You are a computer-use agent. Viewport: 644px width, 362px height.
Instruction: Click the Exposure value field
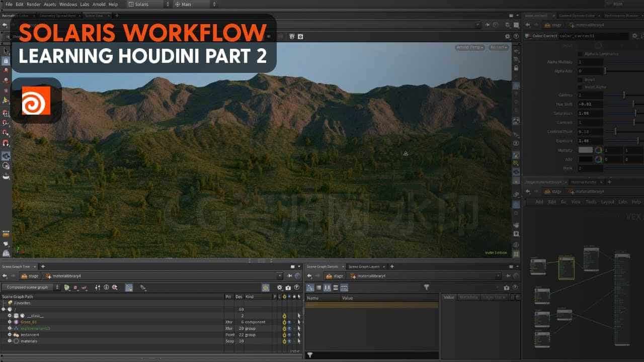(x=590, y=141)
